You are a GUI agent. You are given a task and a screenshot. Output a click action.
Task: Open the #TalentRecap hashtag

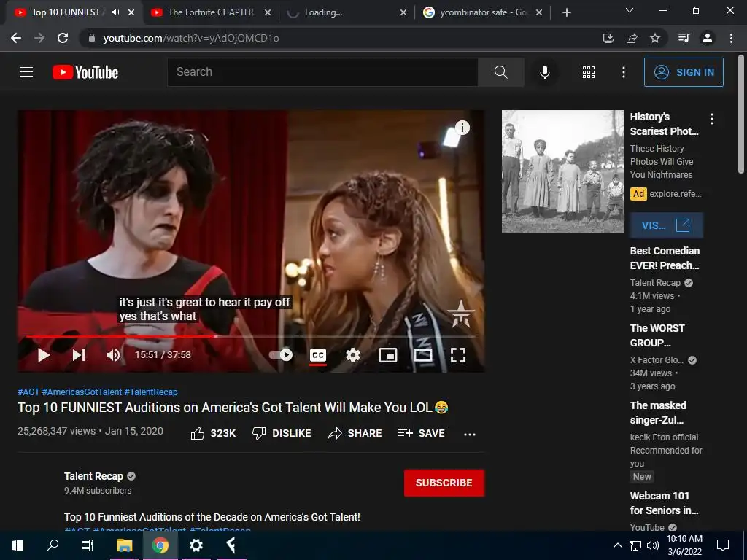(x=151, y=392)
